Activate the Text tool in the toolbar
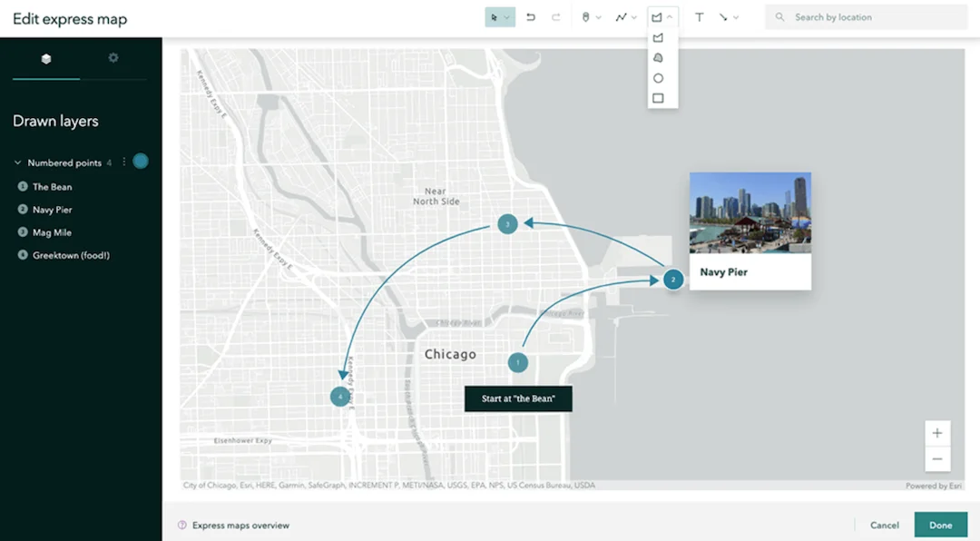This screenshot has width=980, height=541. [699, 17]
